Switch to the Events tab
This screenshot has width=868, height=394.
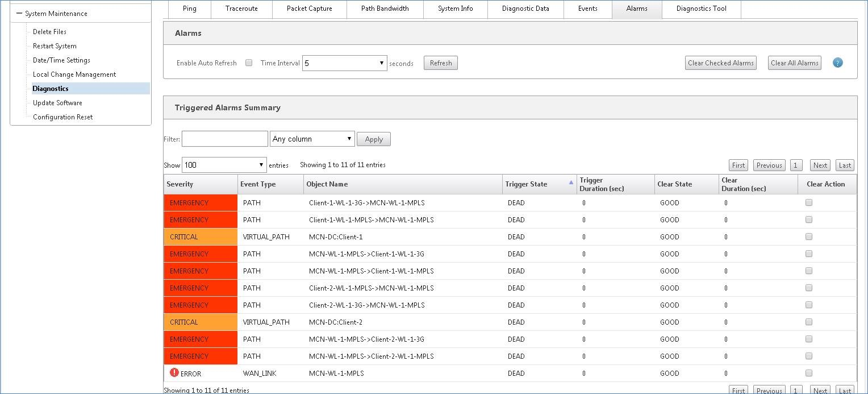click(588, 9)
